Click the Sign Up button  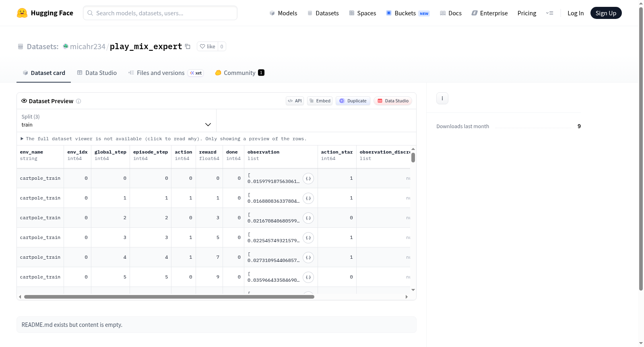coord(606,13)
